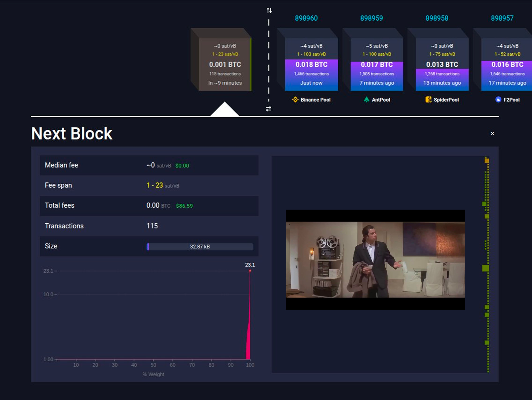Click the SpiderPool logo icon
The image size is (532, 400).
(x=428, y=99)
